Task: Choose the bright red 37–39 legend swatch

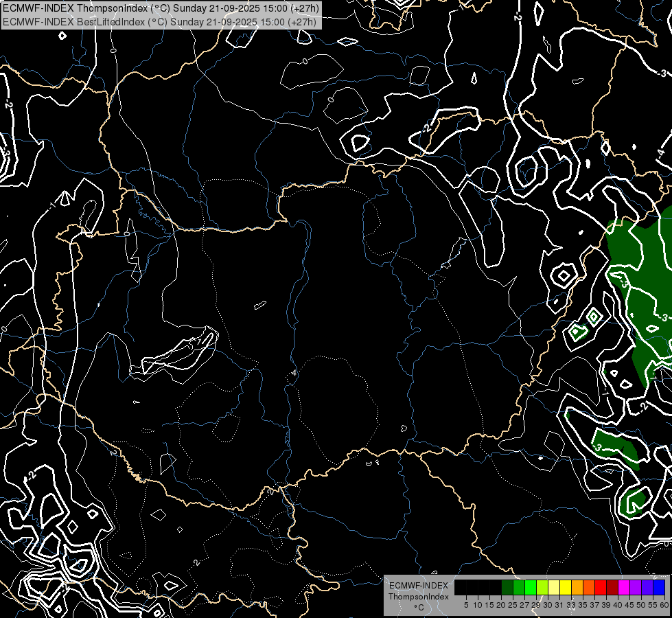Action: [x=601, y=587]
